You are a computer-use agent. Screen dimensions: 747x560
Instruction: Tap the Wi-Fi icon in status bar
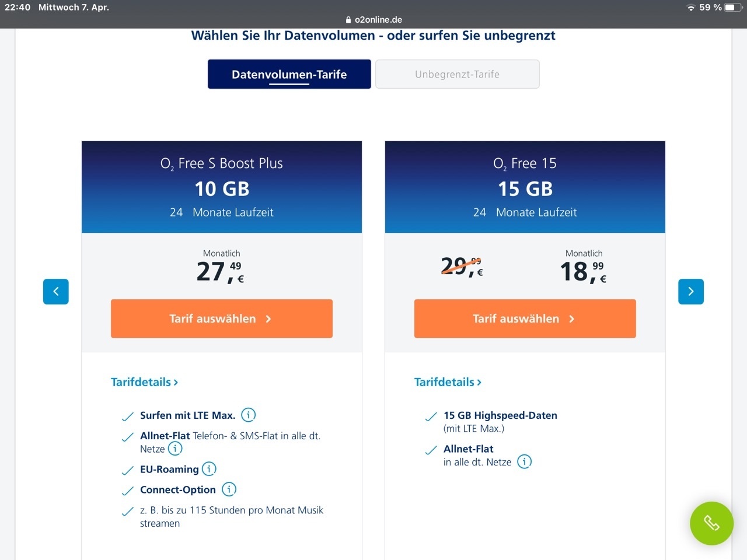(691, 8)
